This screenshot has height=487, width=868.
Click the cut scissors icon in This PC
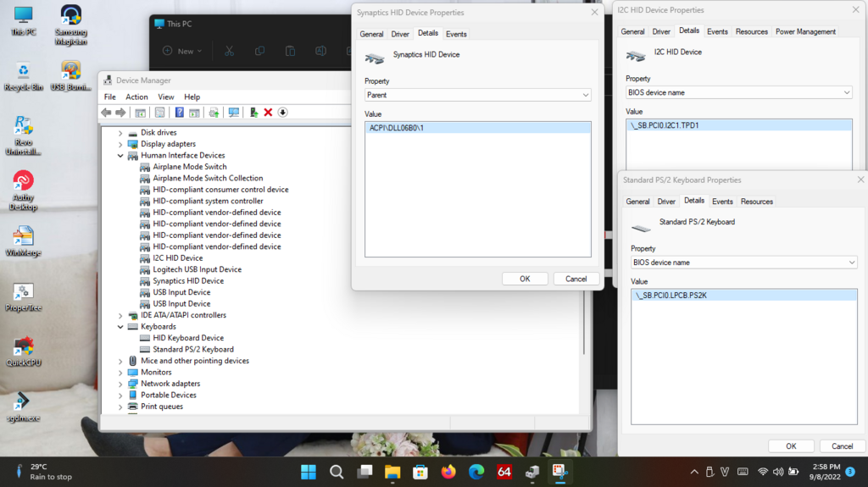(229, 51)
